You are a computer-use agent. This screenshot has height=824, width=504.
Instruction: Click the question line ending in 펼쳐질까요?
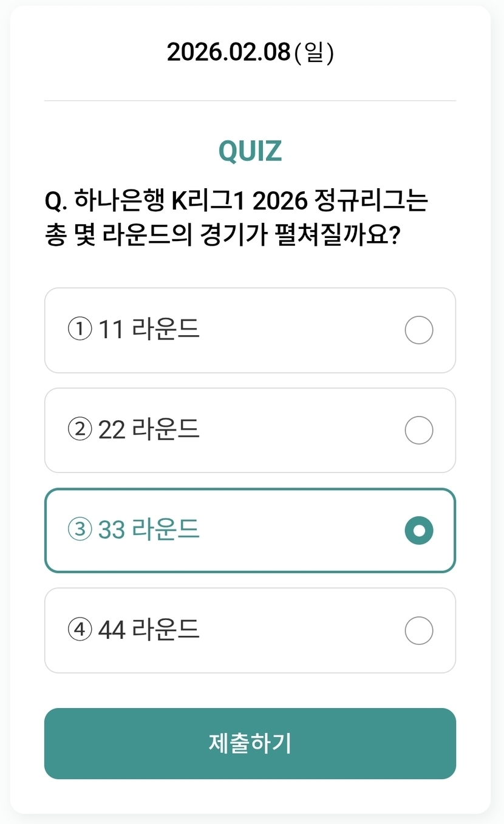tap(222, 235)
